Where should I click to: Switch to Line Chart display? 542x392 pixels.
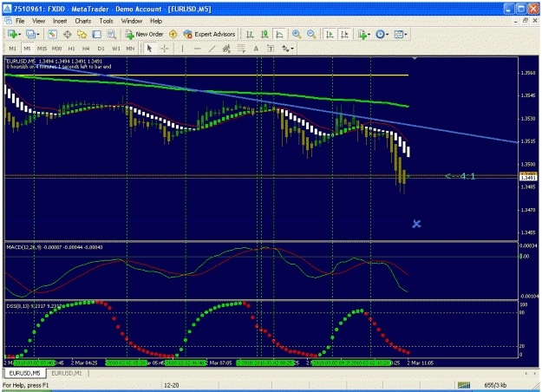279,34
